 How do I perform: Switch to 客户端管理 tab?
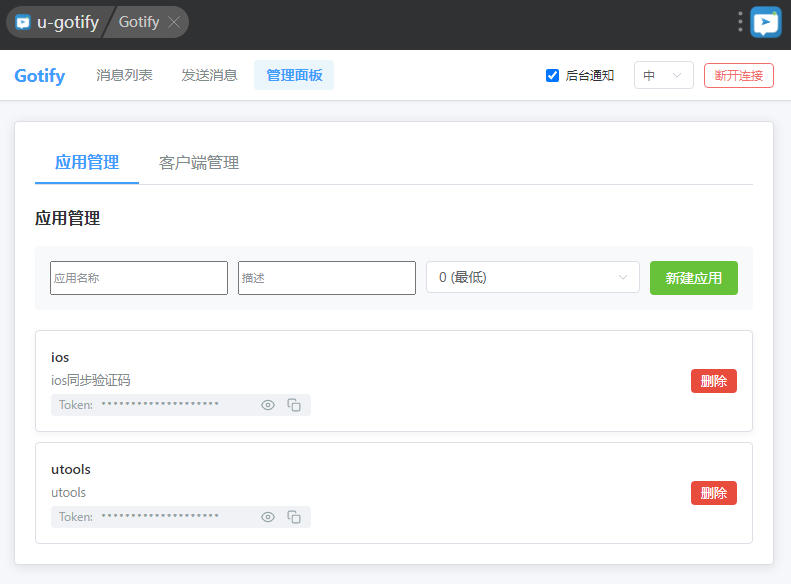pos(199,163)
